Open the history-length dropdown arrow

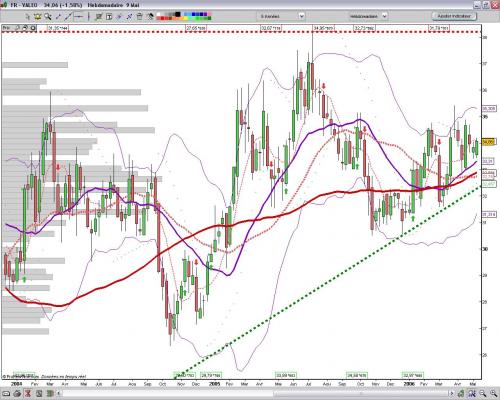coord(301,16)
